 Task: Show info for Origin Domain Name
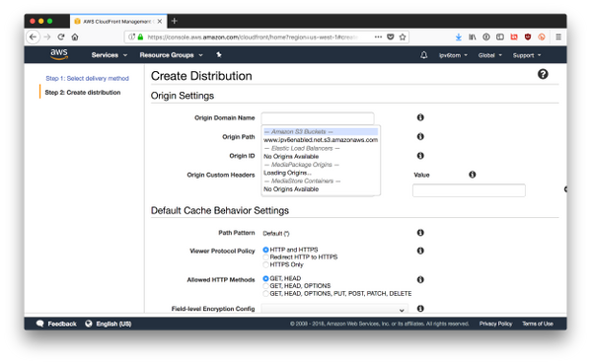pyautogui.click(x=420, y=117)
